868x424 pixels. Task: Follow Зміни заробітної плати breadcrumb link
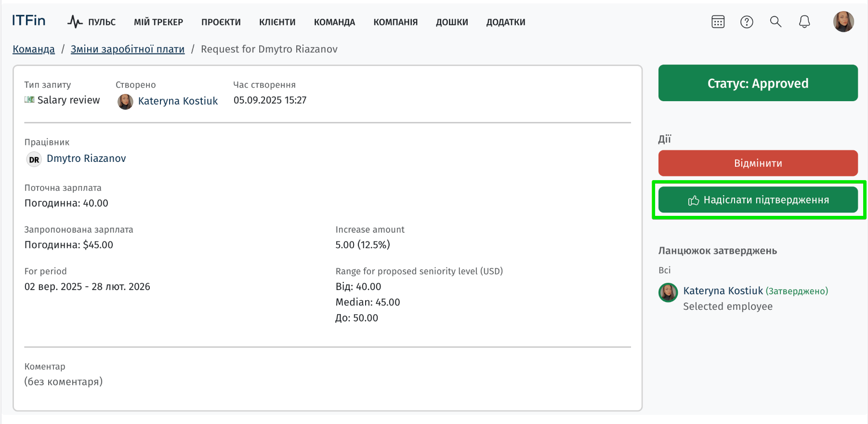click(128, 49)
